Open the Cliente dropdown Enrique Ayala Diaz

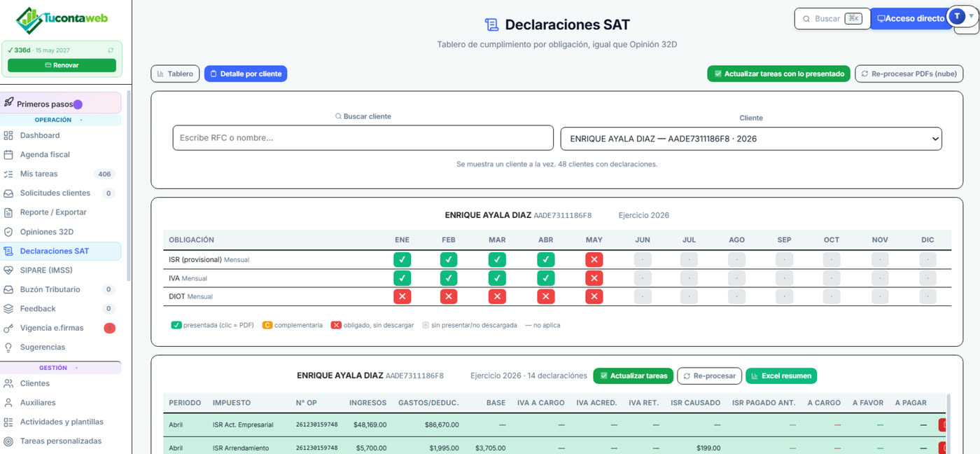pos(751,139)
